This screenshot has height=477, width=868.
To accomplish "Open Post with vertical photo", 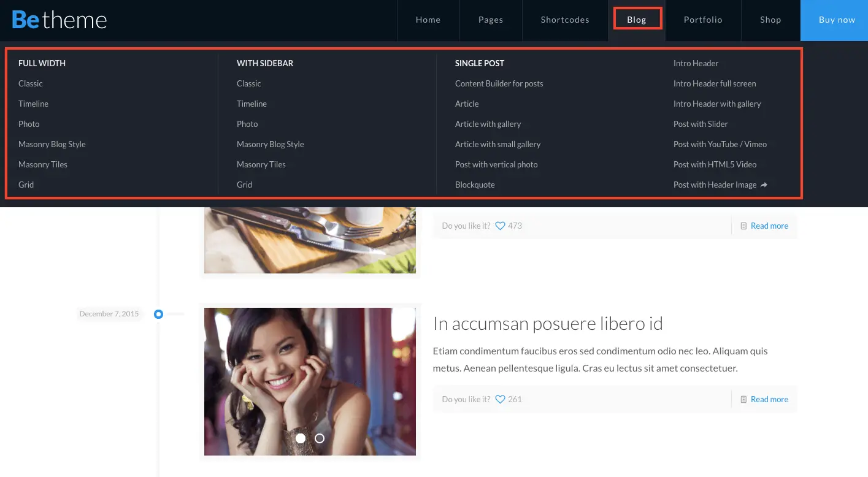I will point(496,164).
